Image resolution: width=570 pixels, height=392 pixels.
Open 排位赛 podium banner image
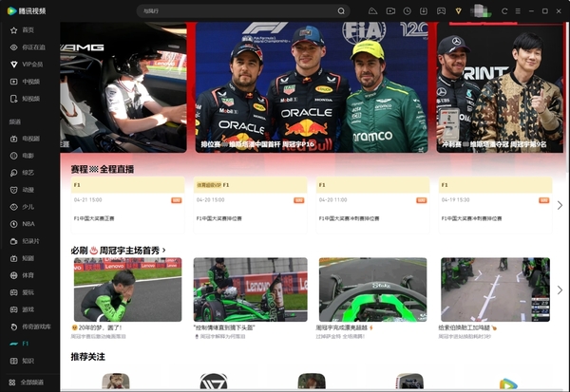coord(312,86)
